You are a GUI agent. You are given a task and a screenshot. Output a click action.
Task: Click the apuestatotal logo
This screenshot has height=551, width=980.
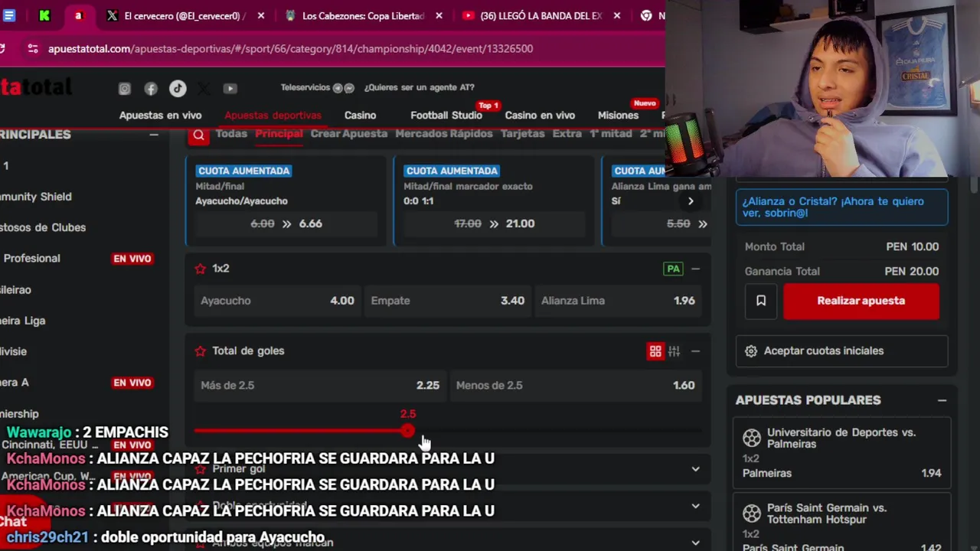click(x=36, y=87)
